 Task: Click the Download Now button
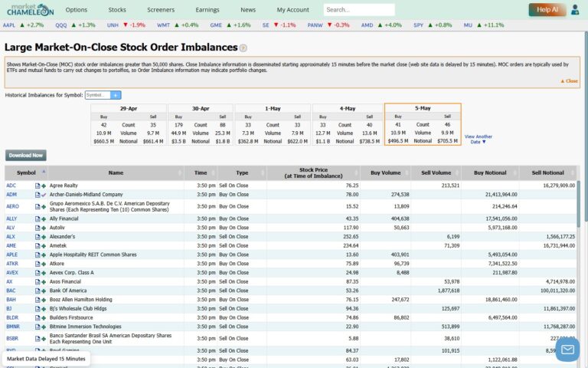(26, 156)
